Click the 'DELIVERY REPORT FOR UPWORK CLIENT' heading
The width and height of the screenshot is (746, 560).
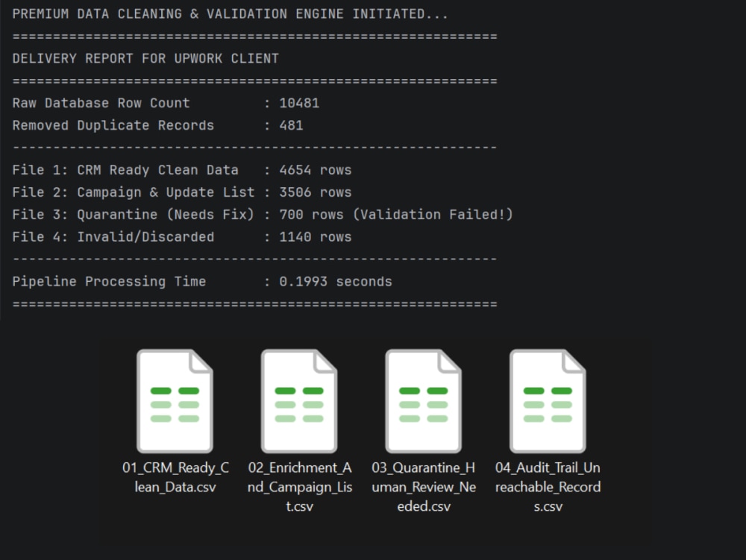coord(145,58)
